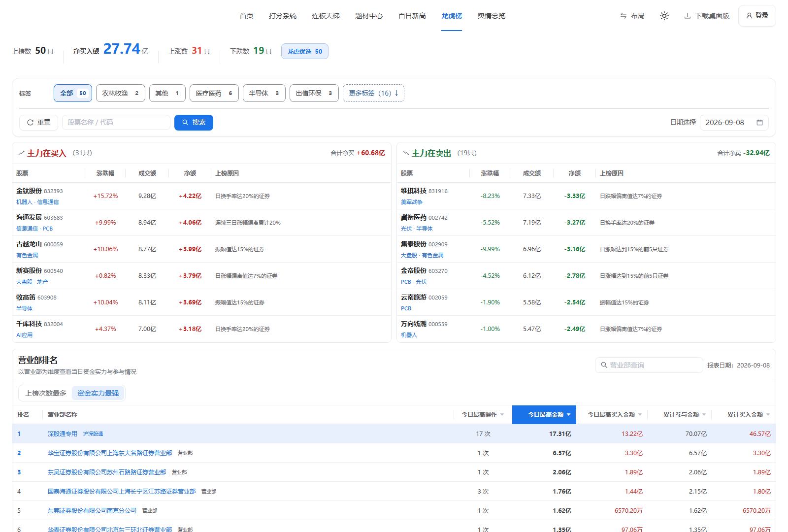
Task: Switch to 上榜次数最多 ranking tab
Action: [46, 393]
